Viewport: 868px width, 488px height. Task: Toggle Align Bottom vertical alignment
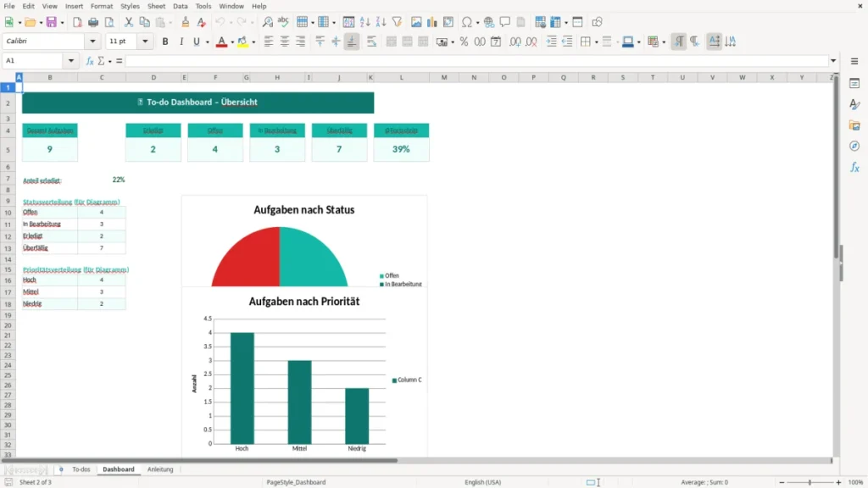352,42
